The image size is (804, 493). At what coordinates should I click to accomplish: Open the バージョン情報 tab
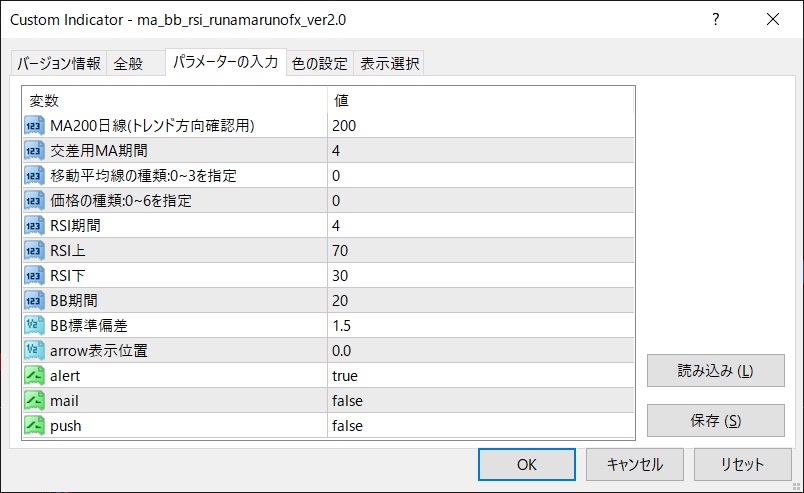pos(57,64)
